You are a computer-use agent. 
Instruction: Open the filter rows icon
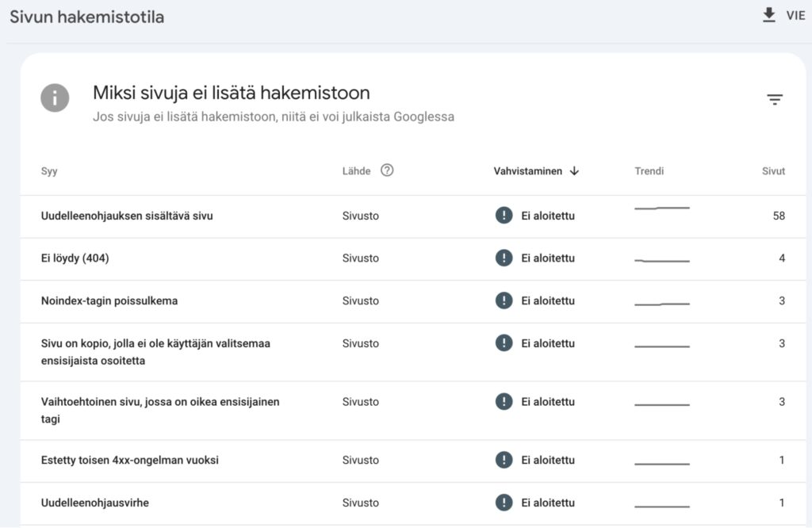[775, 99]
